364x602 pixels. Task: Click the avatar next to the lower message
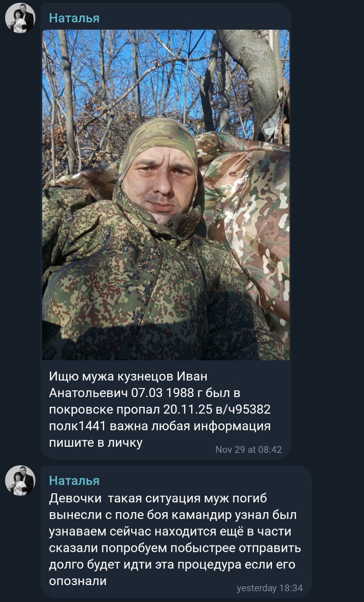pyautogui.click(x=20, y=481)
